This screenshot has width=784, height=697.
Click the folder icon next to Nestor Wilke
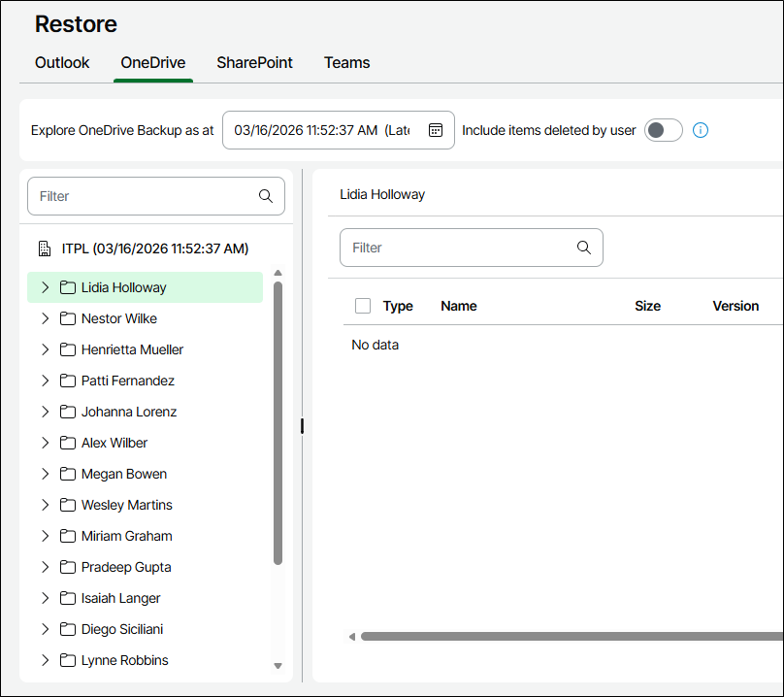coord(68,318)
